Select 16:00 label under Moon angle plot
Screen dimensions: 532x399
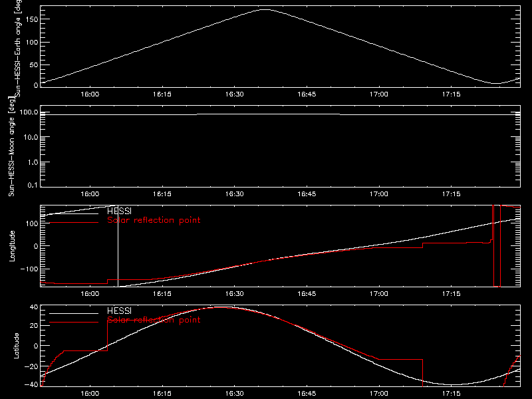tap(90, 194)
